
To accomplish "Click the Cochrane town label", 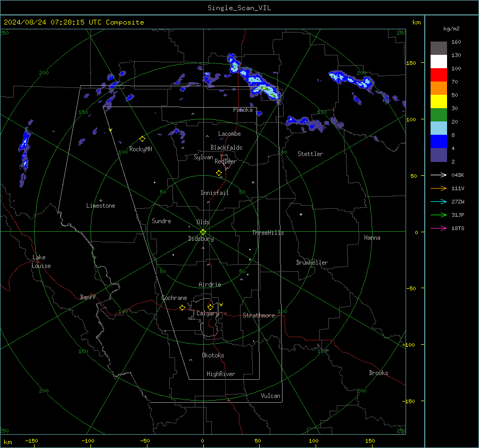I will [x=174, y=298].
